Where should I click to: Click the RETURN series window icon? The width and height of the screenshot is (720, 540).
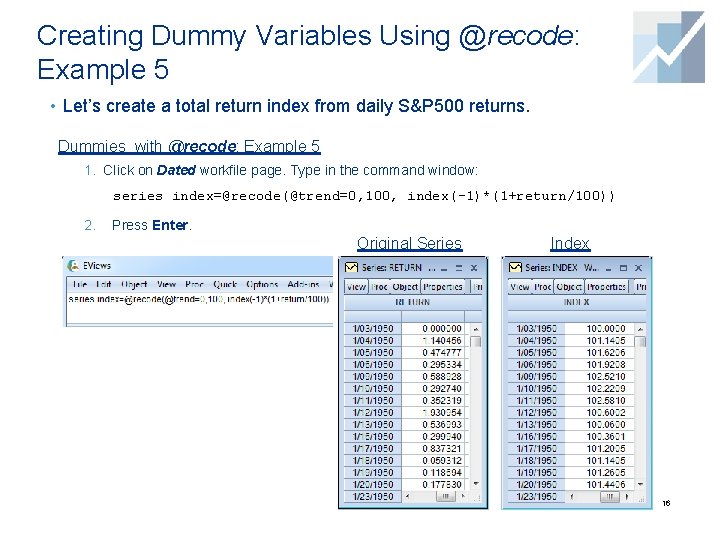351,267
